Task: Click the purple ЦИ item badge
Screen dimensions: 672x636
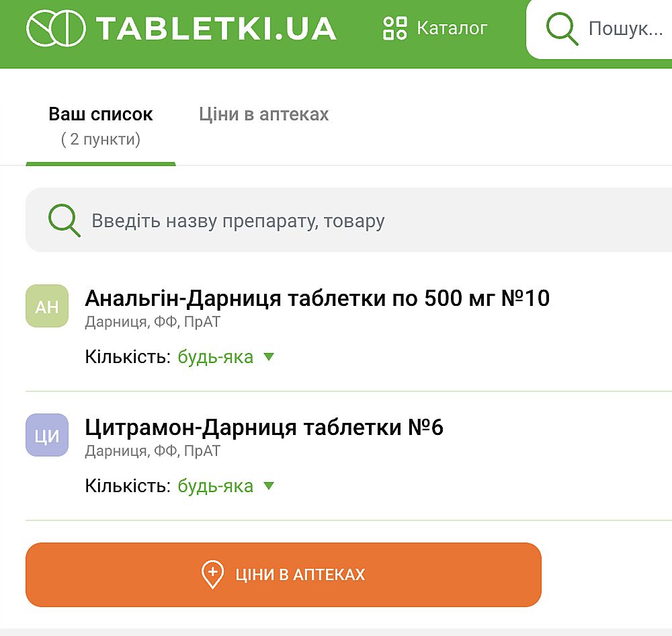Action: coord(47,435)
